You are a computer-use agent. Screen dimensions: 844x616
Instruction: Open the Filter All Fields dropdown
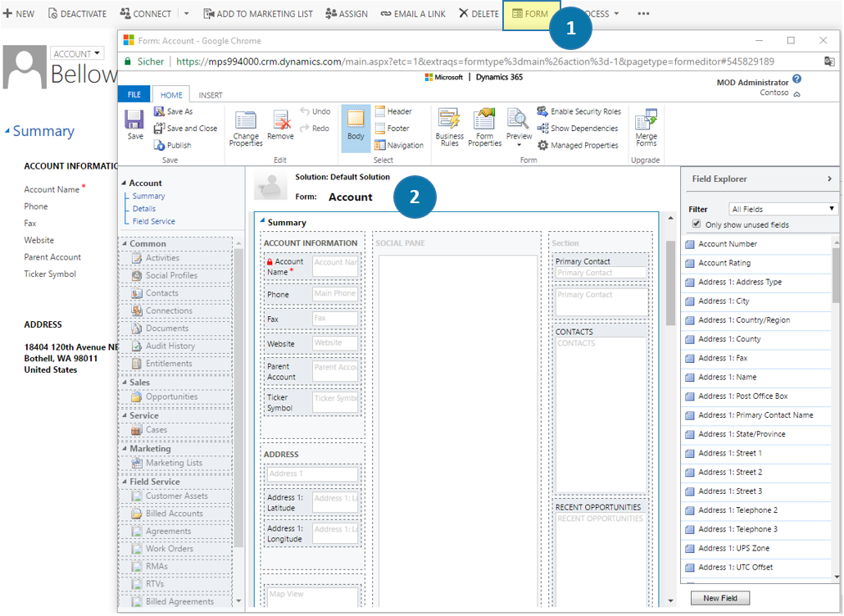783,209
